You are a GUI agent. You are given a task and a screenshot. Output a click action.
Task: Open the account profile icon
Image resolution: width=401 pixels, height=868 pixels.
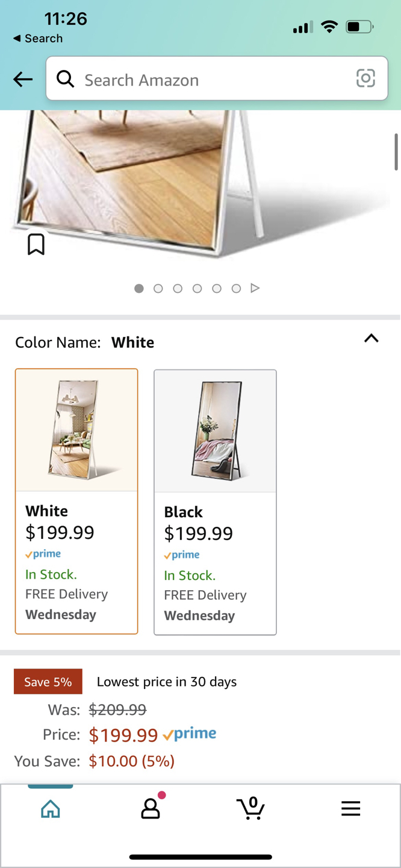coord(151,808)
